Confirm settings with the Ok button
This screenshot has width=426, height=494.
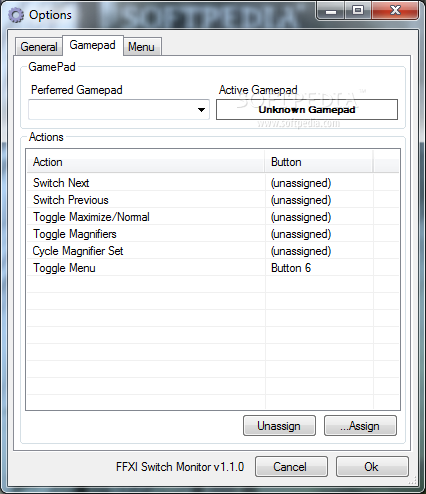point(372,467)
